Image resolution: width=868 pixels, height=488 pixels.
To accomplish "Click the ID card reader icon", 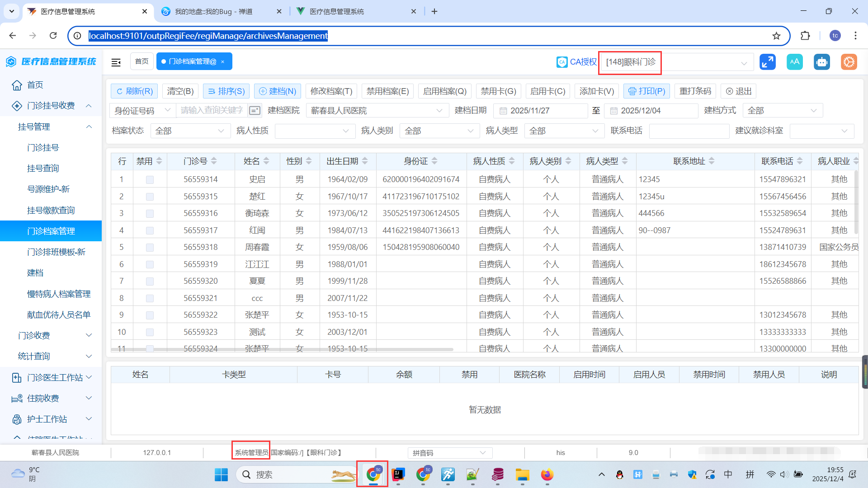I will (x=255, y=110).
